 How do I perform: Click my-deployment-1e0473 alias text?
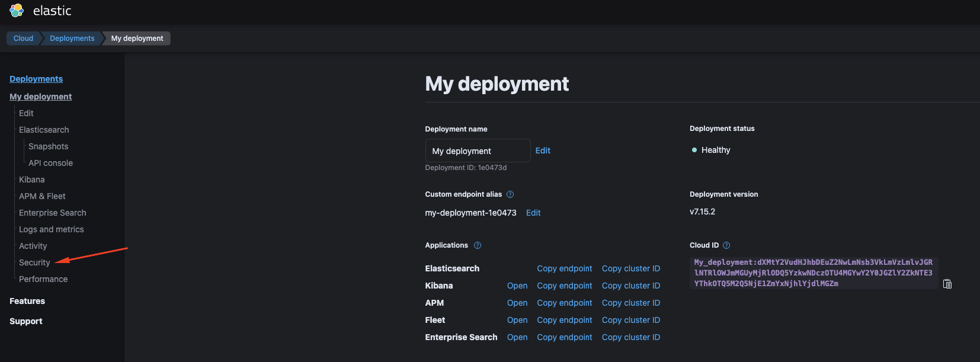pos(470,213)
